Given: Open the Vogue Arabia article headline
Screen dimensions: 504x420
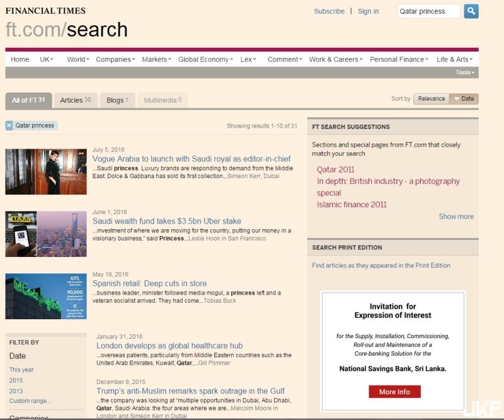Looking at the screenshot, I should [x=192, y=159].
